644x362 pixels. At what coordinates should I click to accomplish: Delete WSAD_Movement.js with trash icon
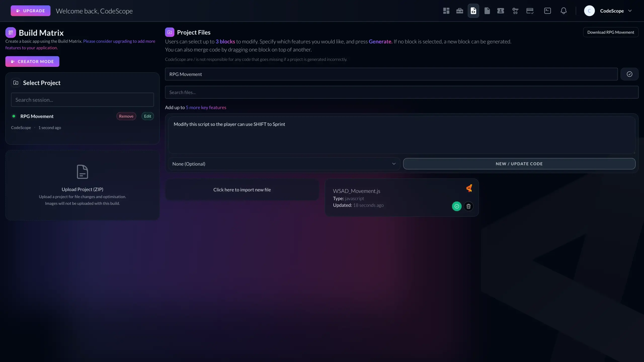(x=468, y=206)
